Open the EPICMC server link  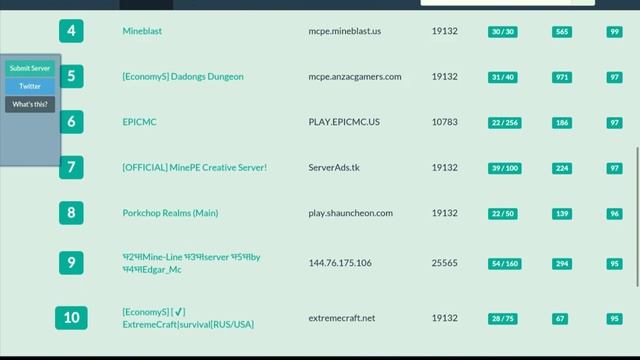139,122
